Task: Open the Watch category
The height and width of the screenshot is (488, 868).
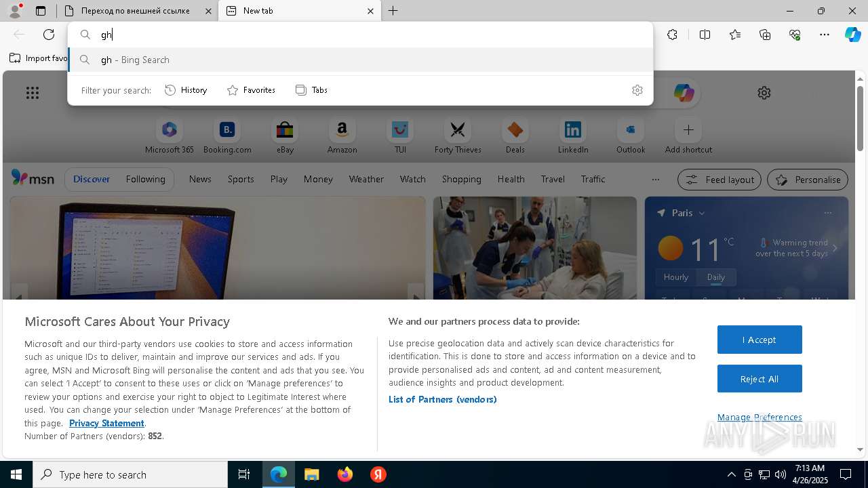Action: tap(413, 179)
